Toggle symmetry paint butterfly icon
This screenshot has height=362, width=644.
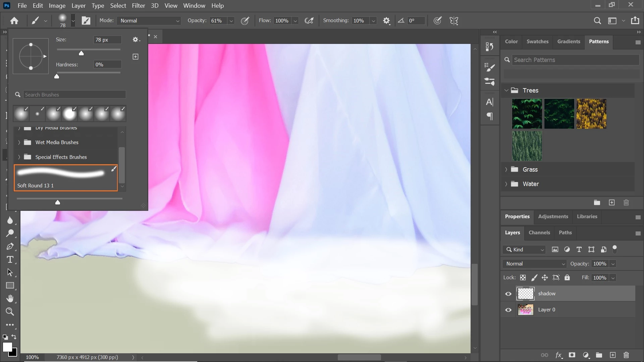(x=454, y=21)
